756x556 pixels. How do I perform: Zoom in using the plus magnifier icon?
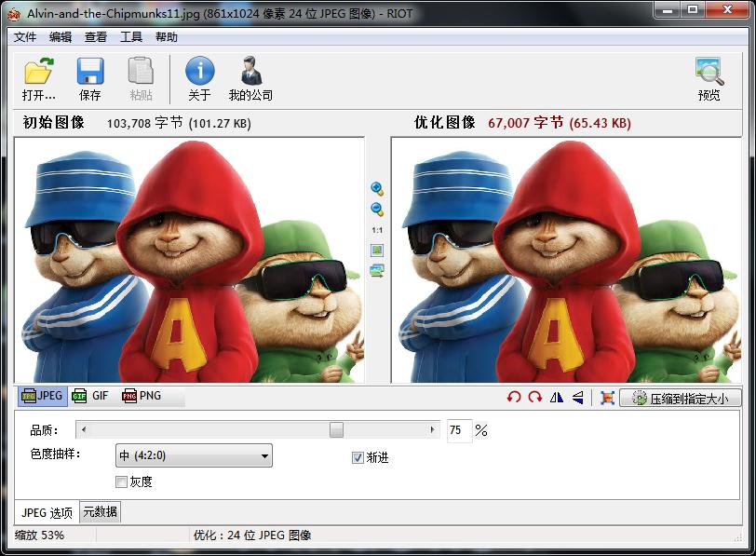coord(377,188)
